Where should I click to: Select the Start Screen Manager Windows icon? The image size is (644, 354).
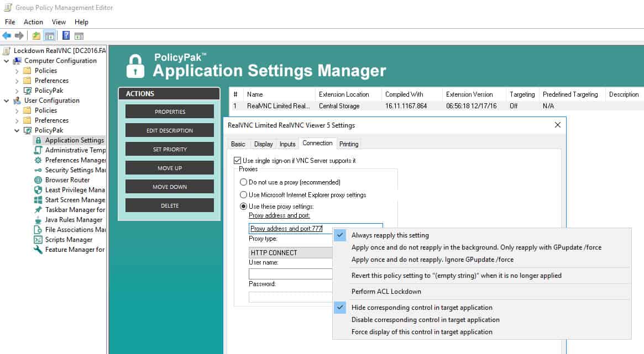[x=38, y=200]
